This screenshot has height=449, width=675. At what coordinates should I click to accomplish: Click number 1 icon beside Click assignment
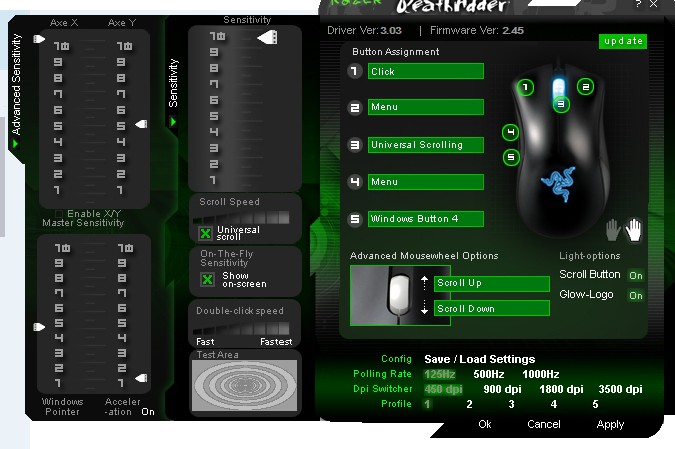[x=355, y=71]
